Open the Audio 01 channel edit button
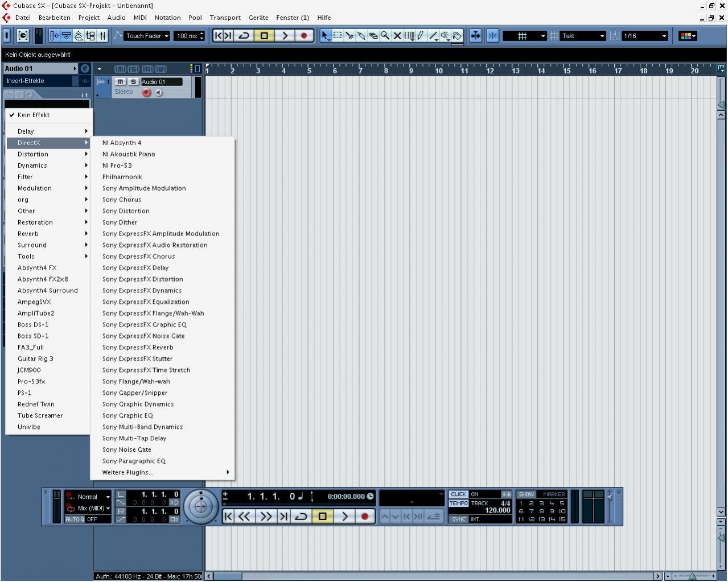Screen dimensions: 728x582 [85, 68]
